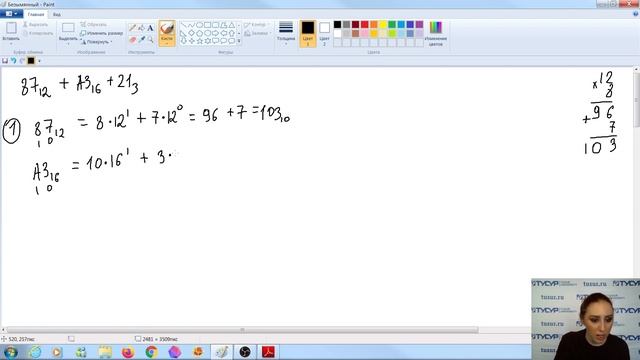The height and width of the screenshot is (360, 640).
Task: Click the vertical scrollbar thumb on right
Action: (x=636, y=100)
